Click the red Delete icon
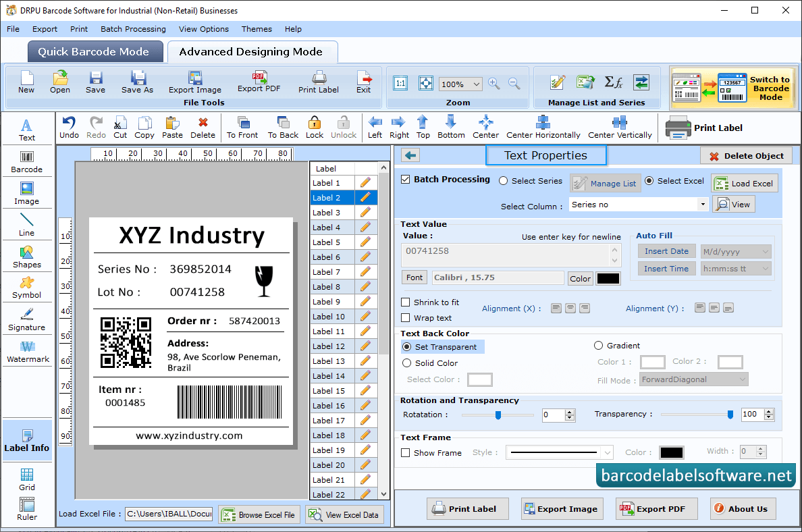Viewport: 802px width, 532px height. (x=203, y=128)
